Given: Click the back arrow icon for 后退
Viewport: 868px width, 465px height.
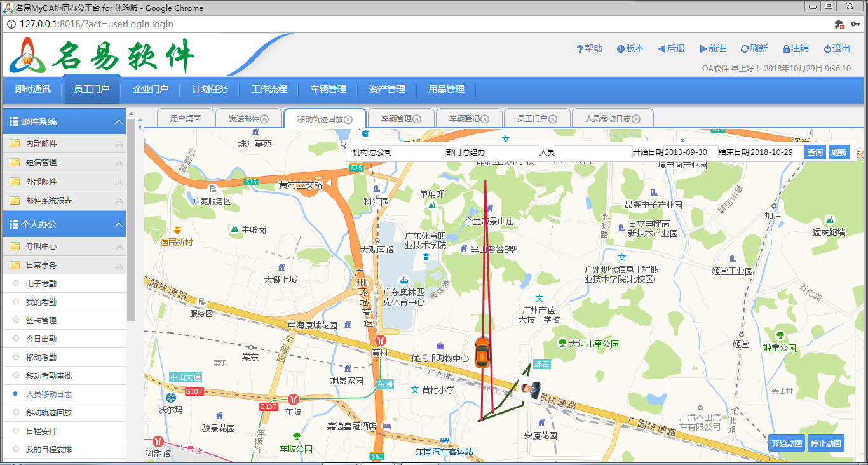Looking at the screenshot, I should click(661, 49).
